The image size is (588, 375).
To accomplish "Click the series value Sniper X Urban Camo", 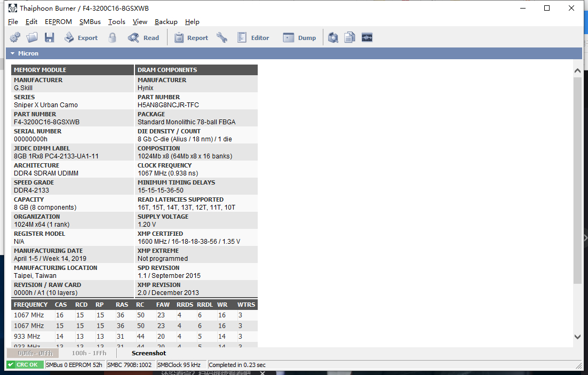I will coord(46,105).
